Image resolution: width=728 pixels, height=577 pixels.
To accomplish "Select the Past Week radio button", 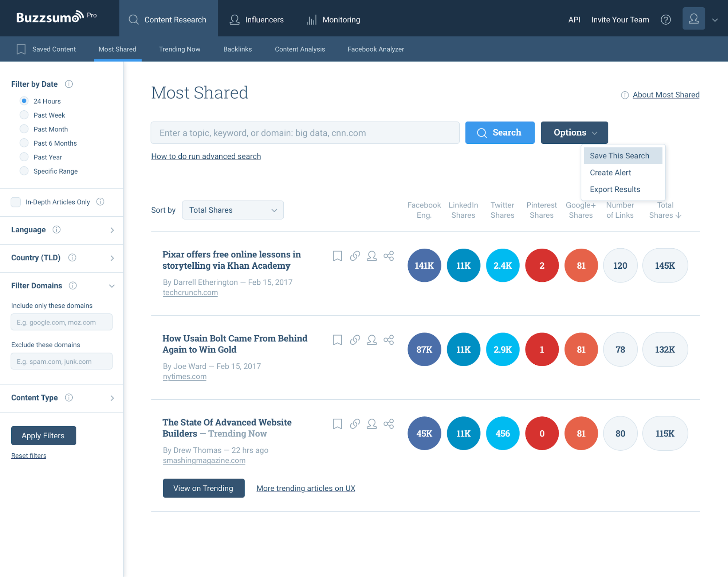I will [24, 115].
